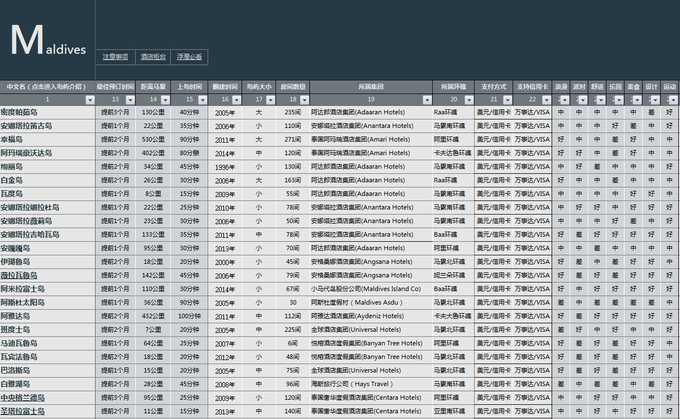Open the 浪漫 column filter dropdown

(x=564, y=100)
